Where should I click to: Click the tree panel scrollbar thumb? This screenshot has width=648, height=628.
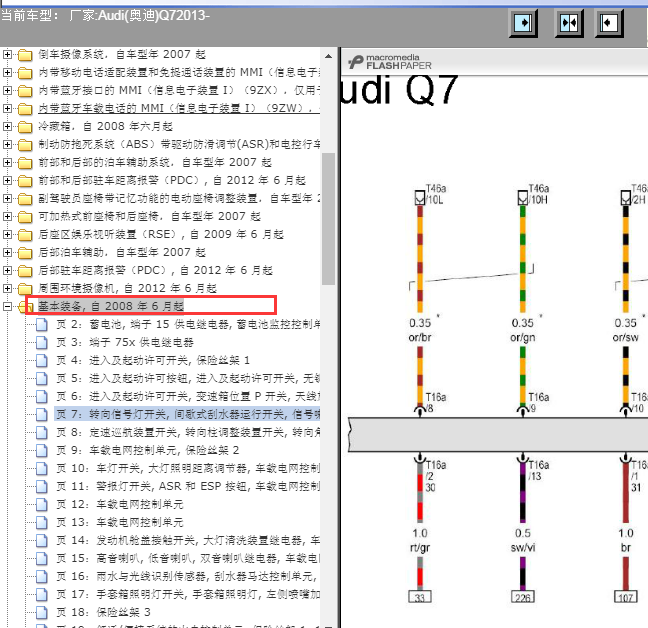pos(329,219)
